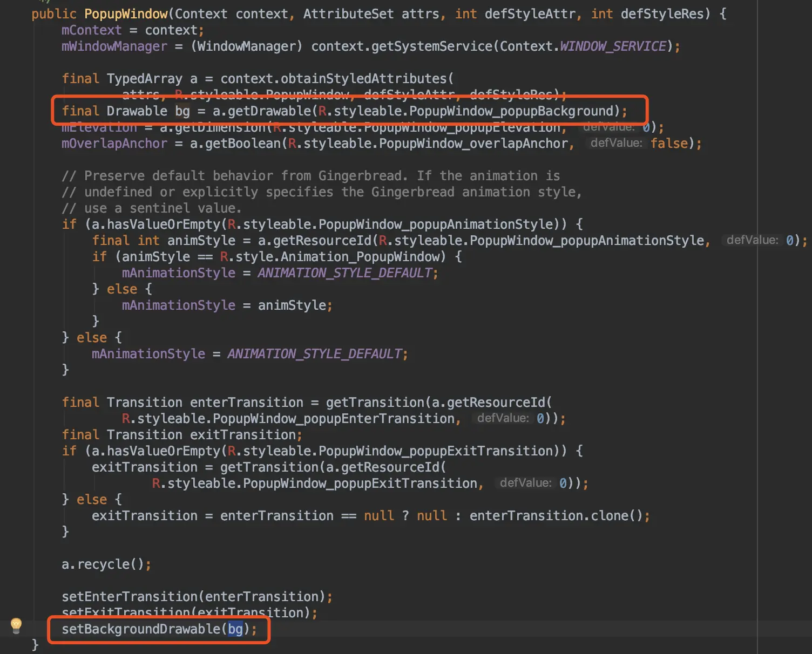Click the first ANIMATION_STYLE_DEFAULT constant
Viewport: 812px width, 654px height.
(x=345, y=272)
